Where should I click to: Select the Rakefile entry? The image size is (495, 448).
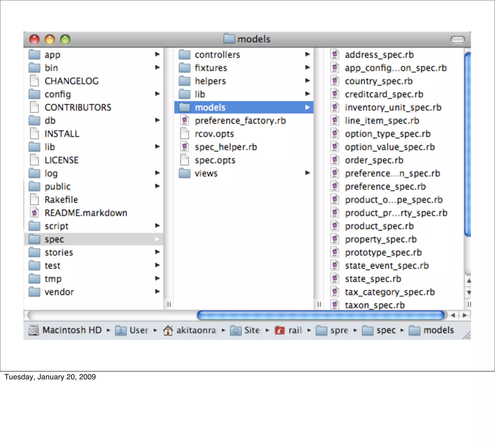tap(61, 200)
